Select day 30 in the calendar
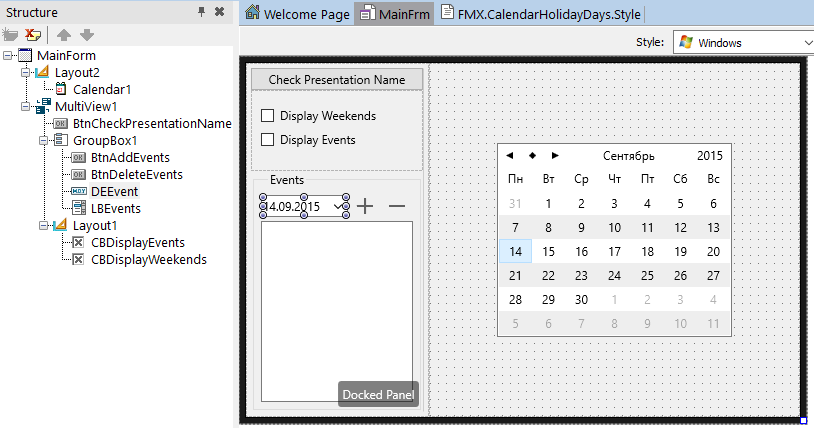This screenshot has width=814, height=428. (x=581, y=300)
